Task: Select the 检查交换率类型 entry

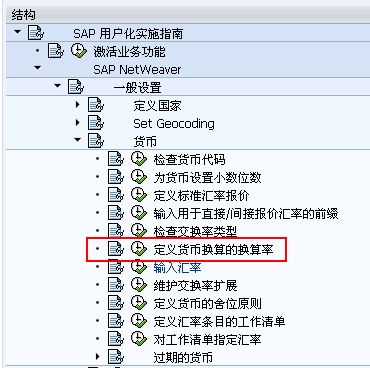Action: (x=195, y=231)
